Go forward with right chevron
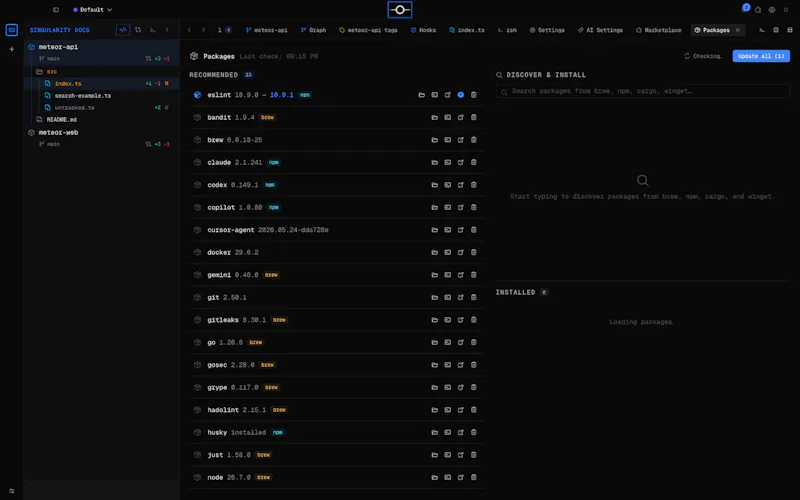This screenshot has width=800, height=500. tap(203, 30)
